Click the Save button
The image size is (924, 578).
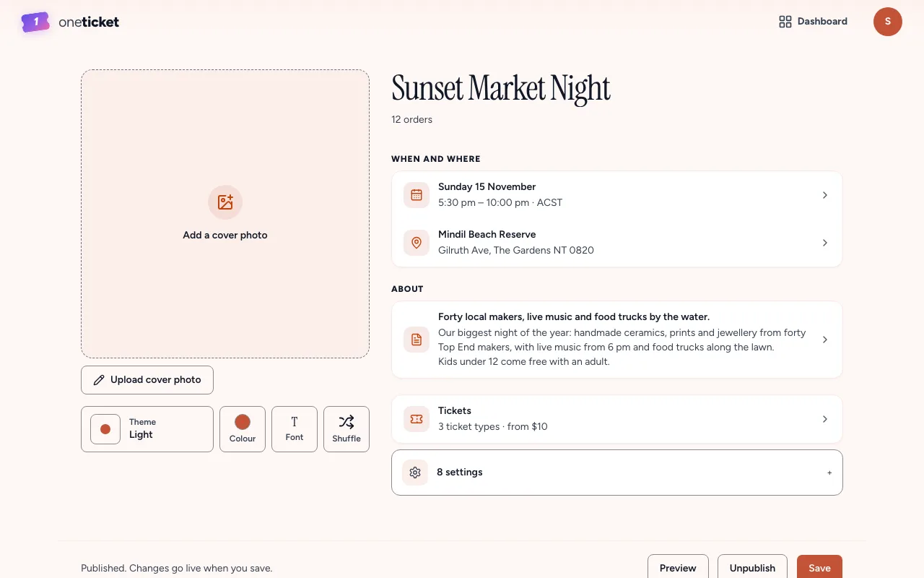click(819, 568)
